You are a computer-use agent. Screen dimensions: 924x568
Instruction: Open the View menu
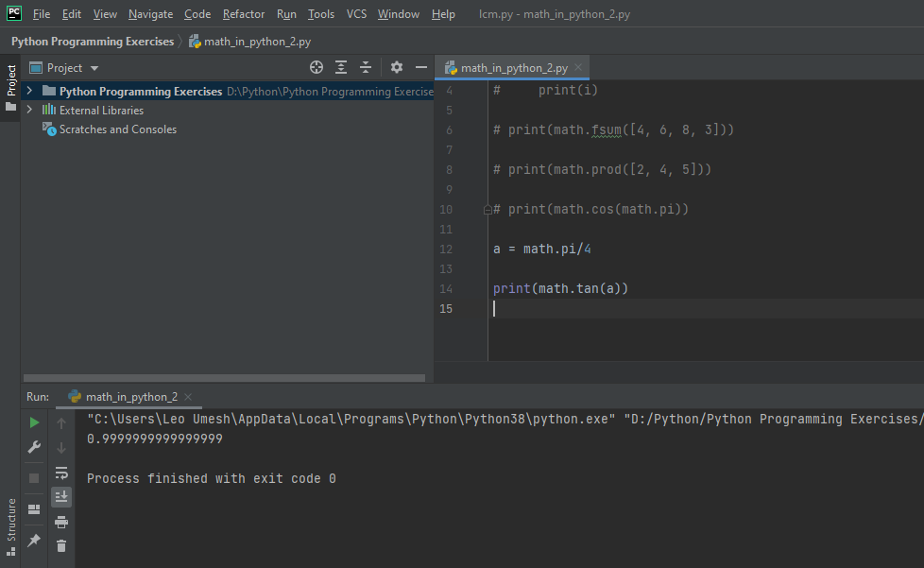[105, 13]
